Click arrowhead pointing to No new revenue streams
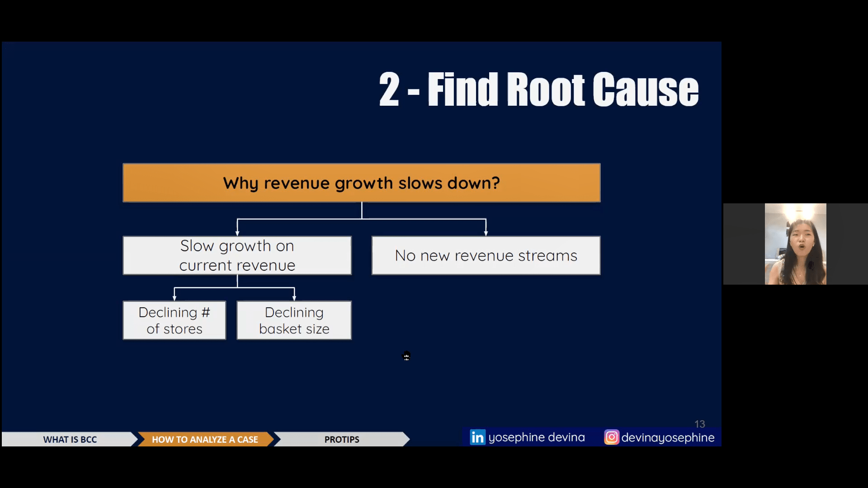The image size is (868, 488). pos(486,233)
